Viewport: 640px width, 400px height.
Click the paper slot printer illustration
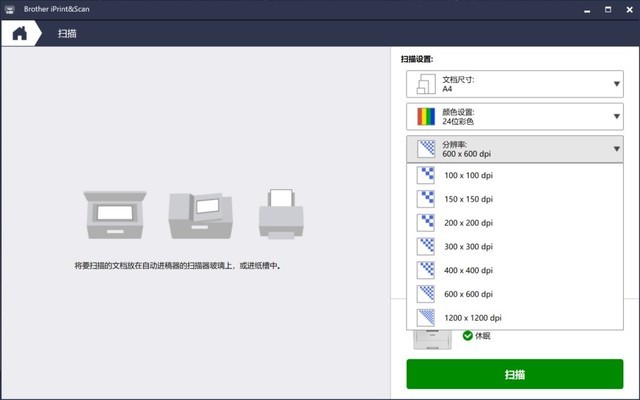(281, 214)
